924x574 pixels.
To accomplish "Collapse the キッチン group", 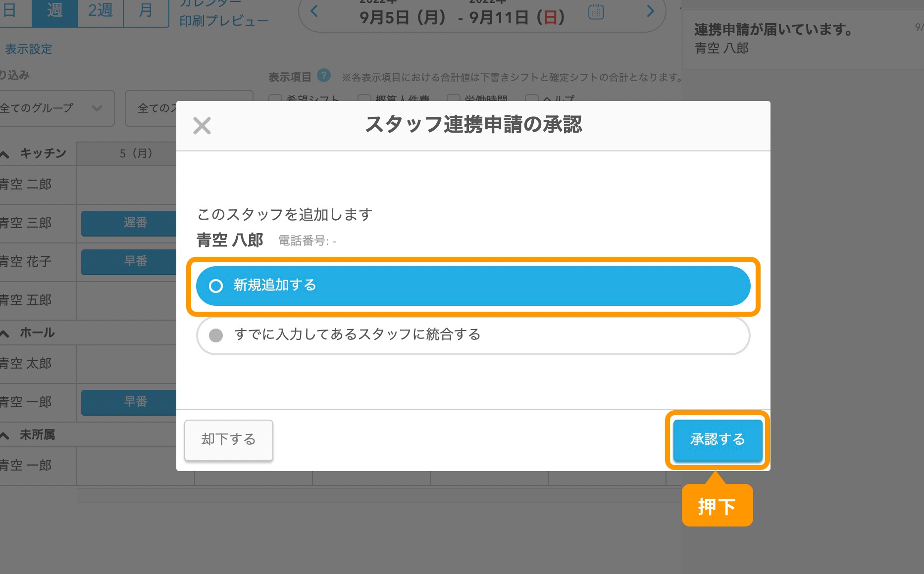I will (5, 154).
